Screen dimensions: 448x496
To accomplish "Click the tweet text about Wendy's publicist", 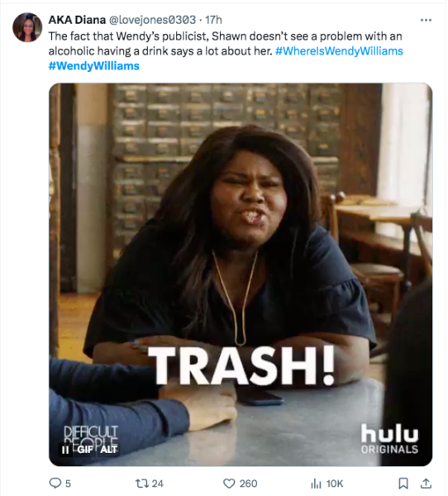I will point(226,43).
